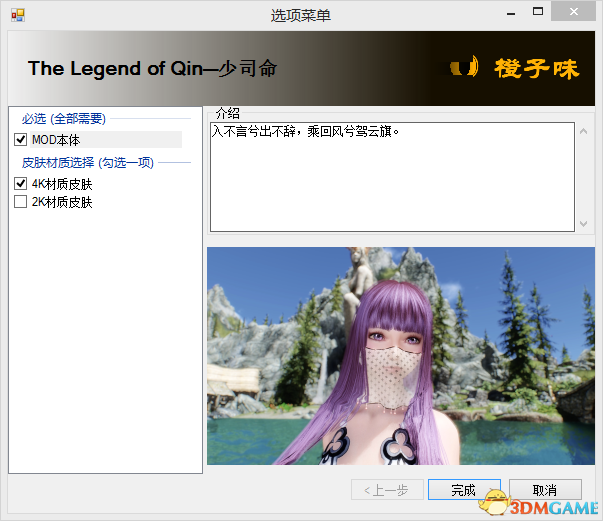Screen dimensions: 603x521
Task: Click the 4K材质皮肤 label text
Action: pos(62,184)
